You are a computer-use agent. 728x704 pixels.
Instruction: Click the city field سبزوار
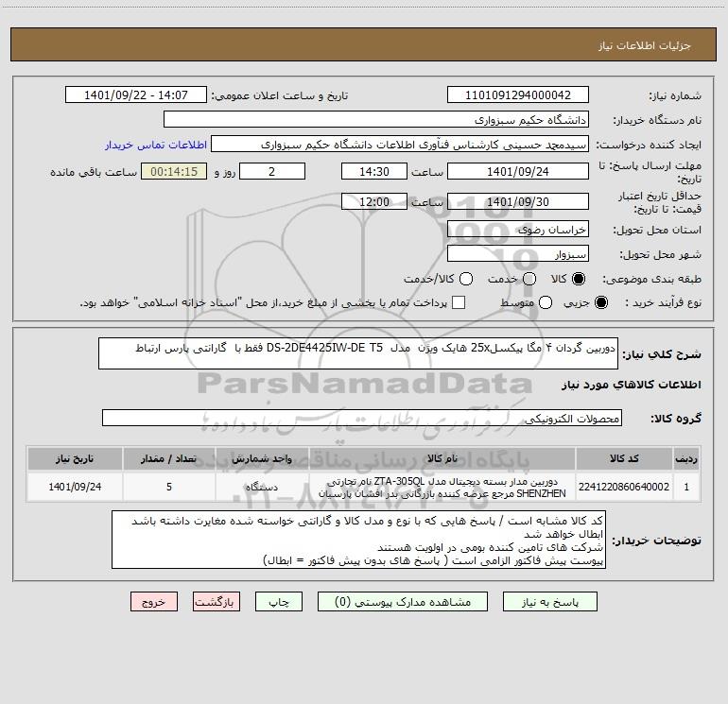518,254
